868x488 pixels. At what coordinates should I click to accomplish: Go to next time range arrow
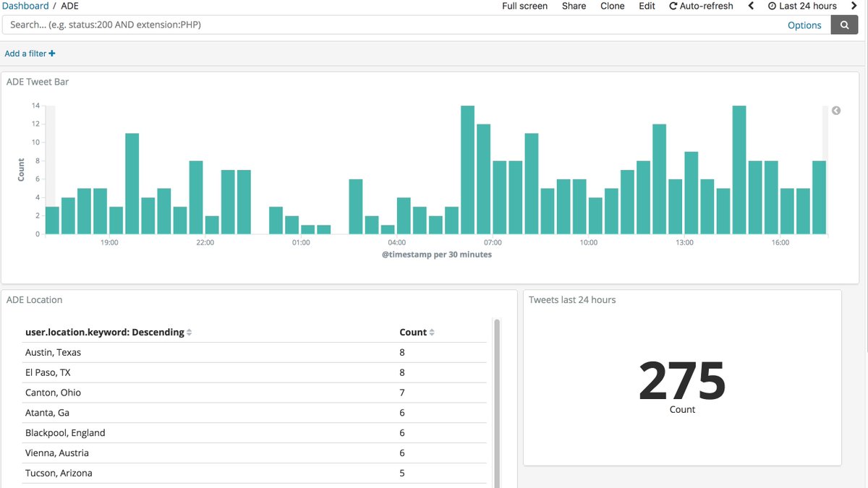click(x=854, y=6)
